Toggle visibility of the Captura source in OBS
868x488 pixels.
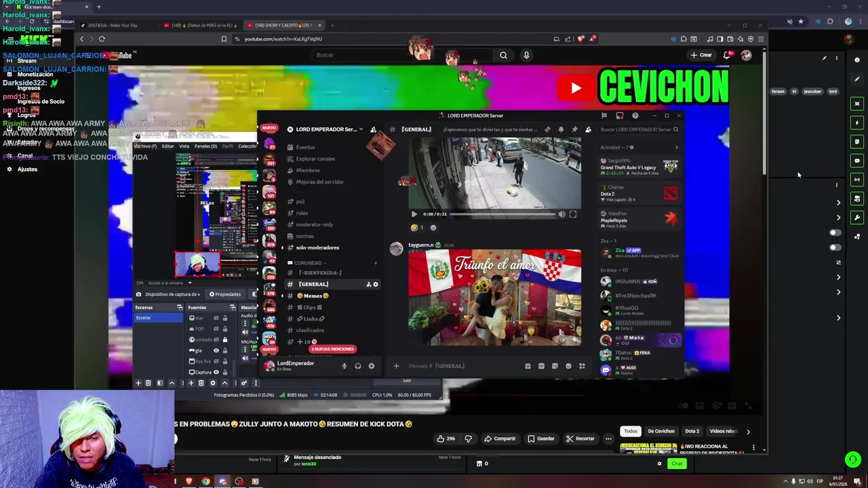pos(216,372)
